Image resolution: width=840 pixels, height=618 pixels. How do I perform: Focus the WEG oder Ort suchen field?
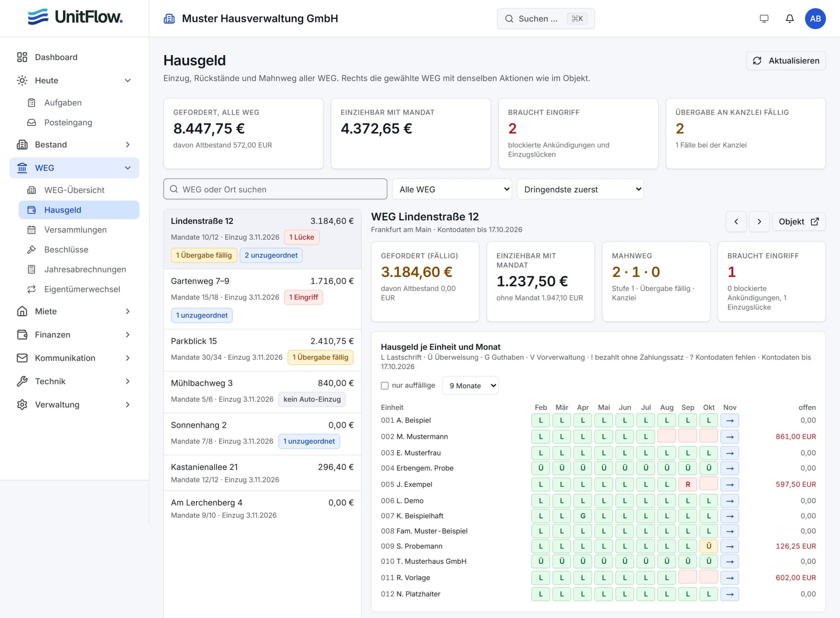275,189
